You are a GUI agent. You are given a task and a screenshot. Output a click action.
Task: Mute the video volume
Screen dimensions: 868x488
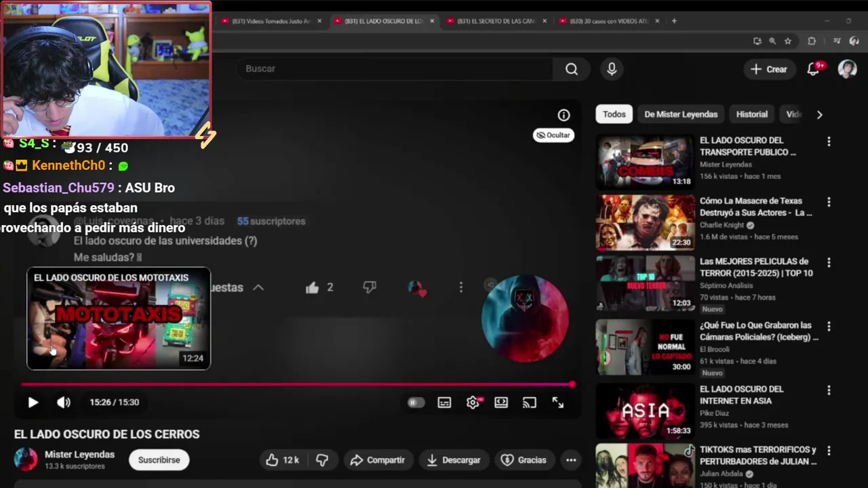[x=64, y=403]
